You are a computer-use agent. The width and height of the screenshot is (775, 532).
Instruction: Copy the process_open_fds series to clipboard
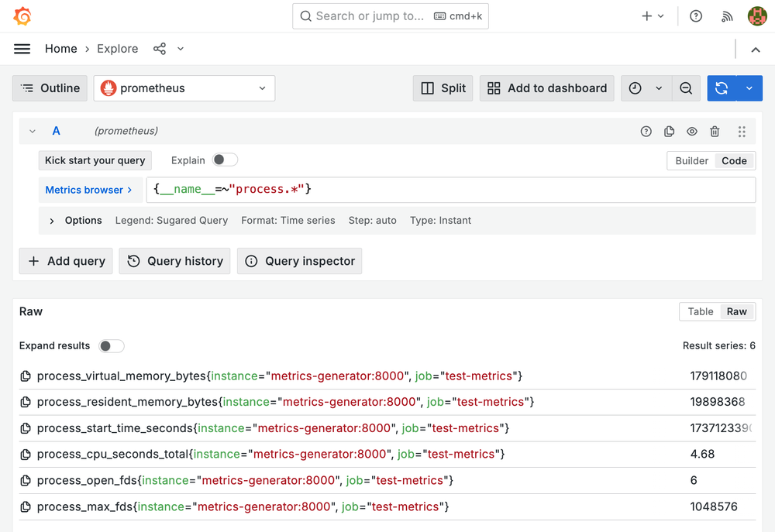26,481
